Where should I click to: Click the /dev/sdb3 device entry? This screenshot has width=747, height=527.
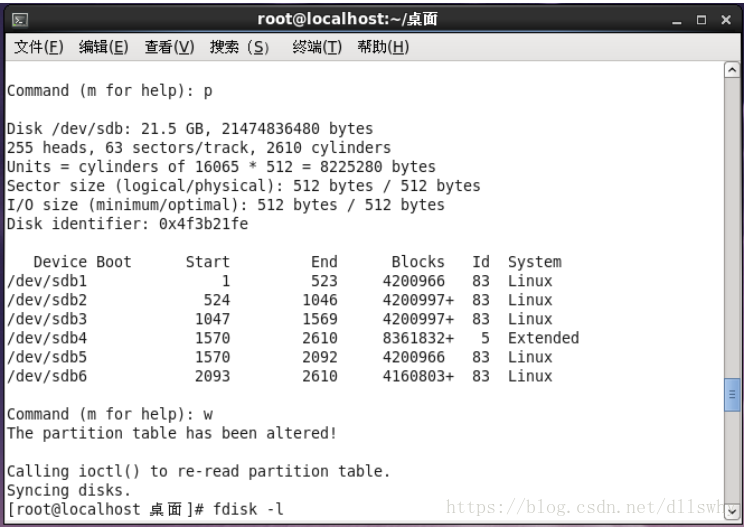tap(47, 319)
